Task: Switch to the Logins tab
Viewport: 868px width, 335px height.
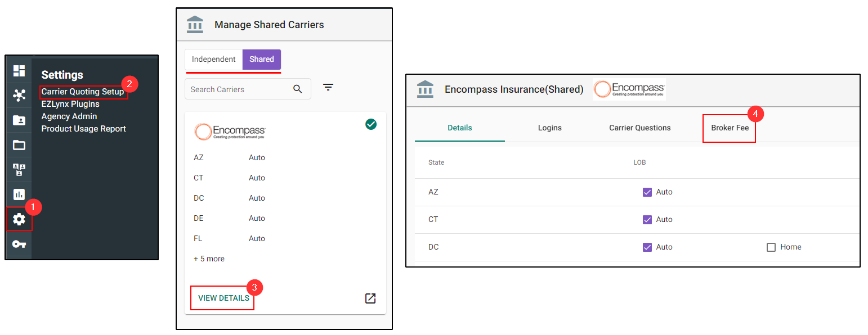Action: point(550,128)
